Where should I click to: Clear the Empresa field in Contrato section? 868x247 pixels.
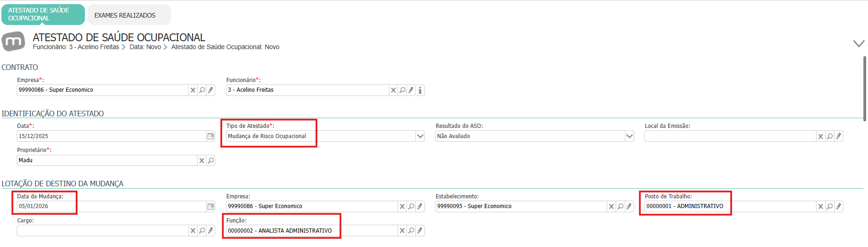[193, 90]
